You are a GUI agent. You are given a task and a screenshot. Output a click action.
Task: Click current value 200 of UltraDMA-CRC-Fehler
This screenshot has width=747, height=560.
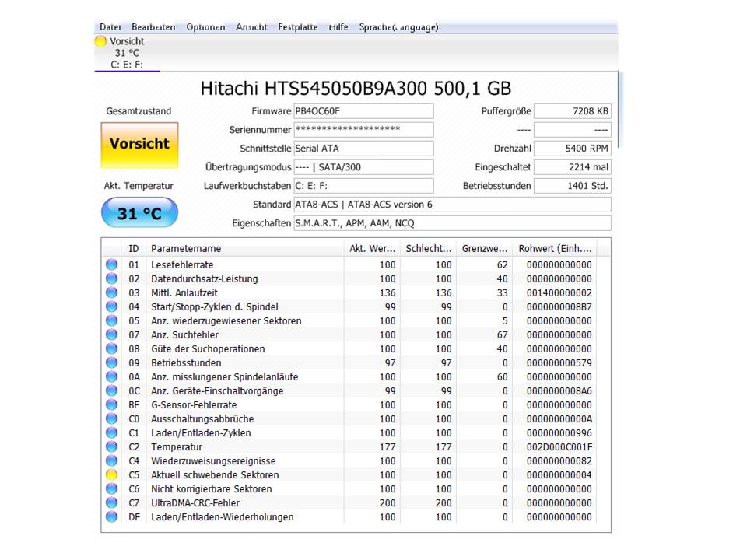tap(388, 503)
